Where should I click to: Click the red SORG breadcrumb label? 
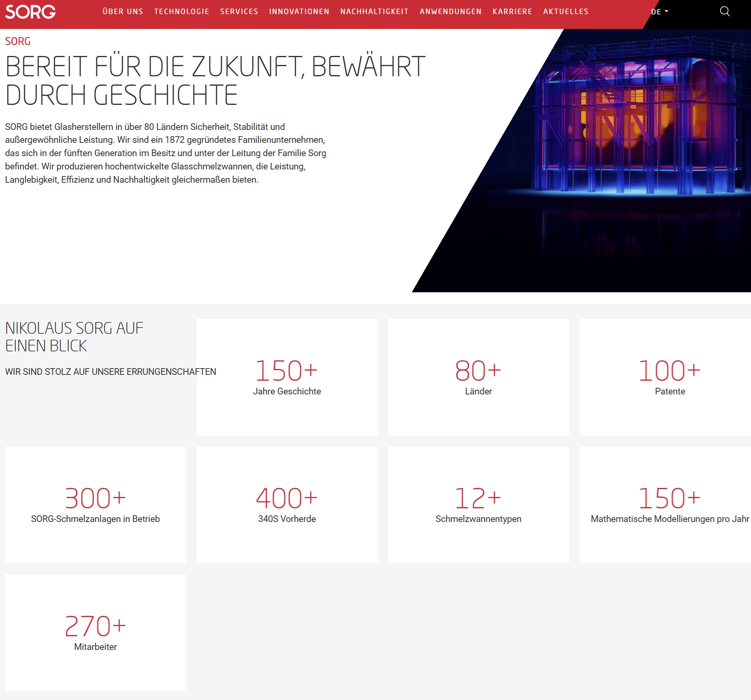pyautogui.click(x=18, y=41)
